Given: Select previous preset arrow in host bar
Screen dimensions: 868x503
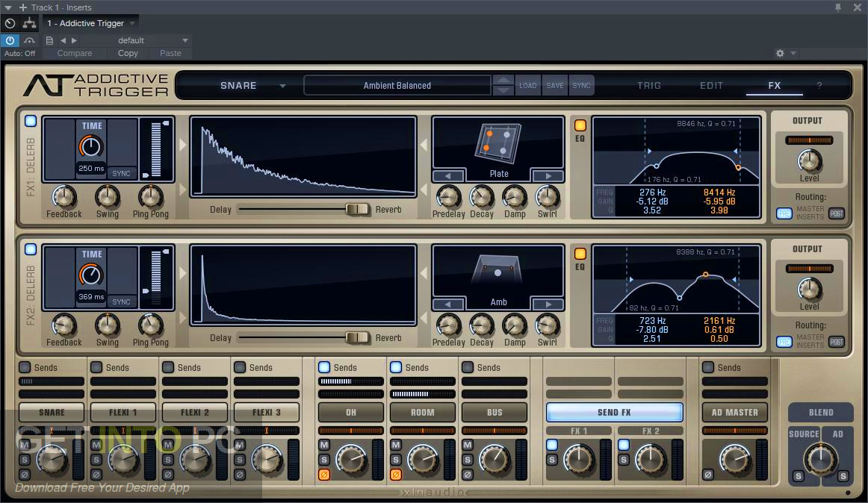Looking at the screenshot, I should [63, 40].
